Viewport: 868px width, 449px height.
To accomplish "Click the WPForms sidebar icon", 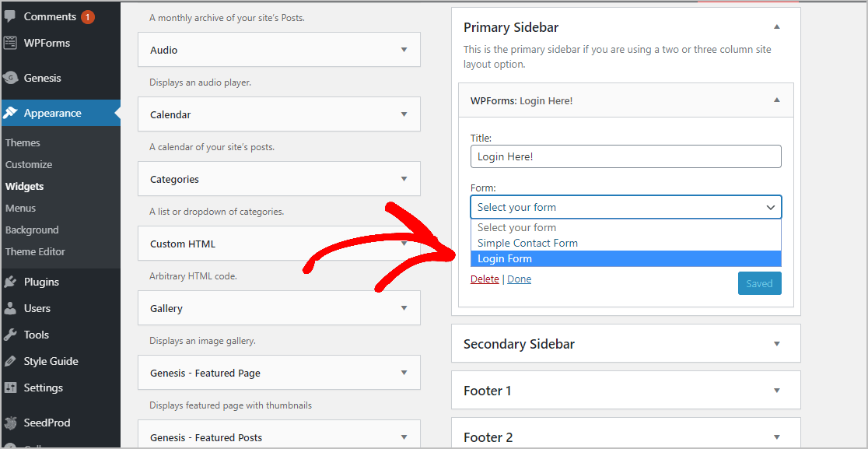I will pyautogui.click(x=9, y=43).
